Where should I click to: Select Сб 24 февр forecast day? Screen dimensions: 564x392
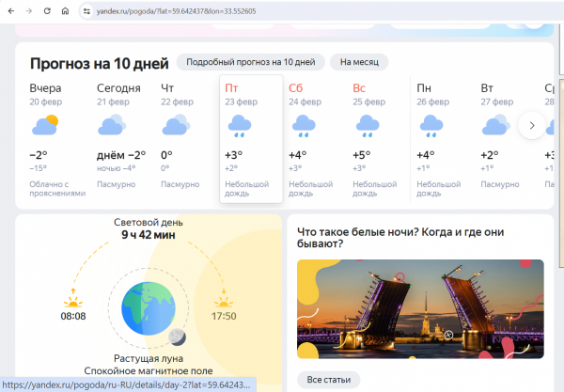tap(310, 138)
